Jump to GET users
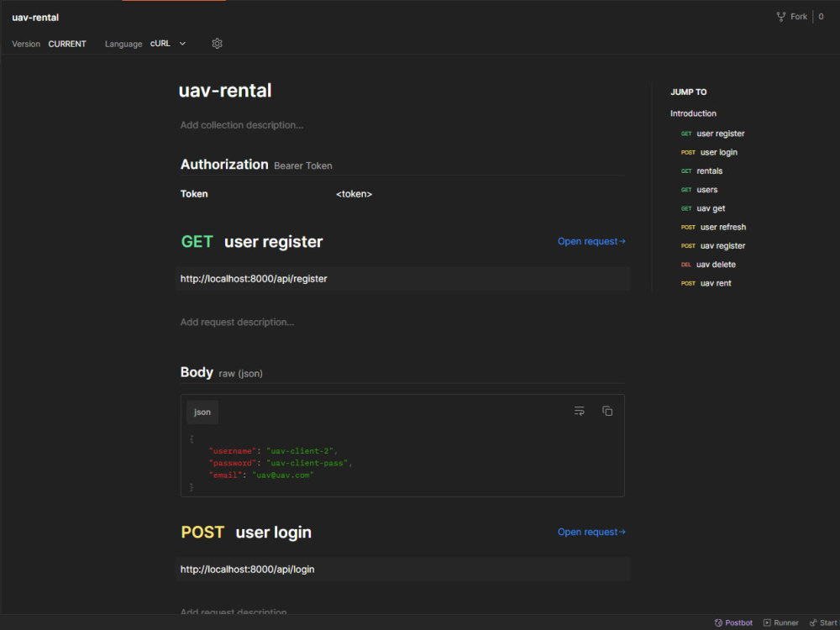This screenshot has height=630, width=840. [x=699, y=190]
